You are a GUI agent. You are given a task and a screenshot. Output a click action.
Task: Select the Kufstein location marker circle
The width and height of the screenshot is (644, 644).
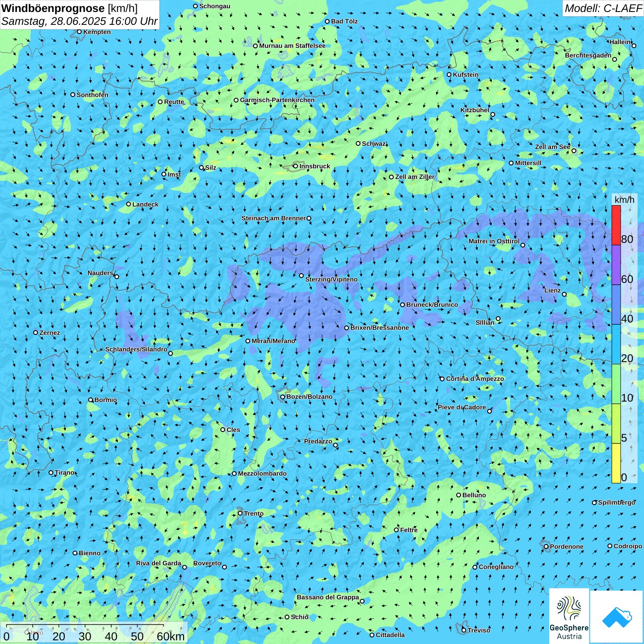pos(449,75)
